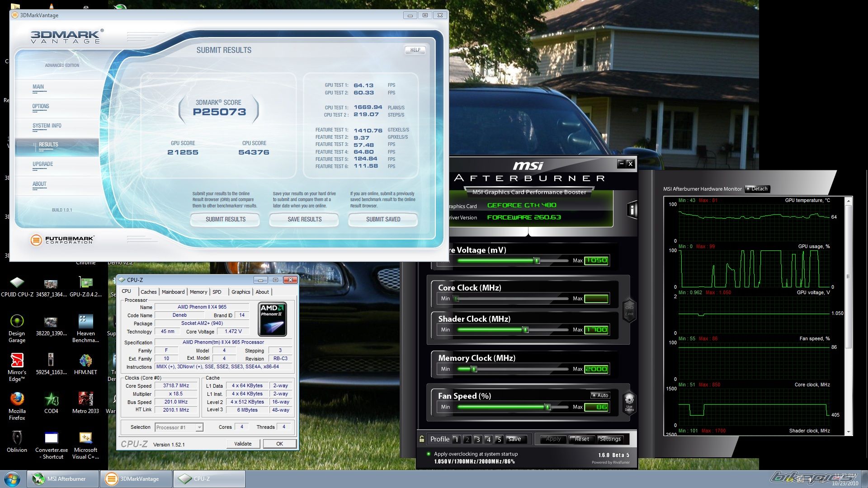The width and height of the screenshot is (868, 488).
Task: Switch to the Memory tab in CPU-Z
Action: click(198, 292)
